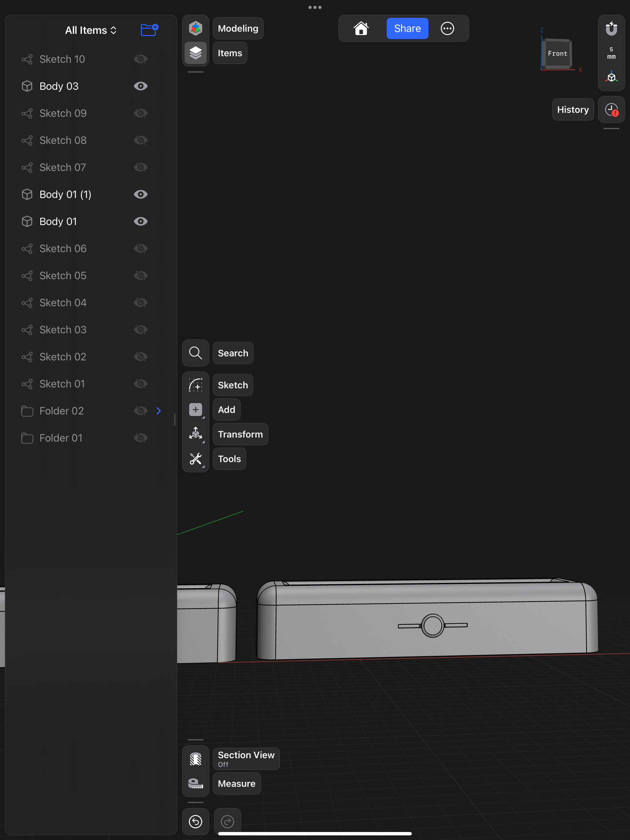Click the snapping magnet icon
Image resolution: width=630 pixels, height=840 pixels.
pyautogui.click(x=611, y=29)
